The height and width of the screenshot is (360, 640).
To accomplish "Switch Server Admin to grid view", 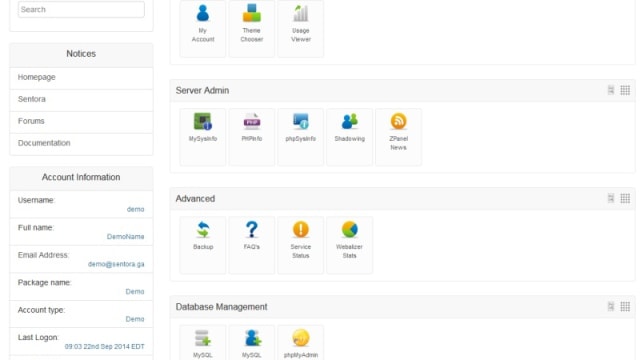I will [x=625, y=90].
